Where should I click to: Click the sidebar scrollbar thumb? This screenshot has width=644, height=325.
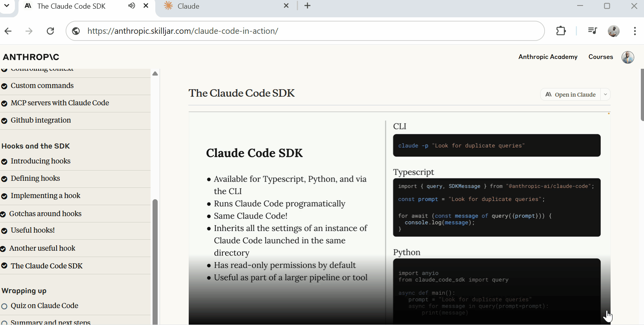155,261
